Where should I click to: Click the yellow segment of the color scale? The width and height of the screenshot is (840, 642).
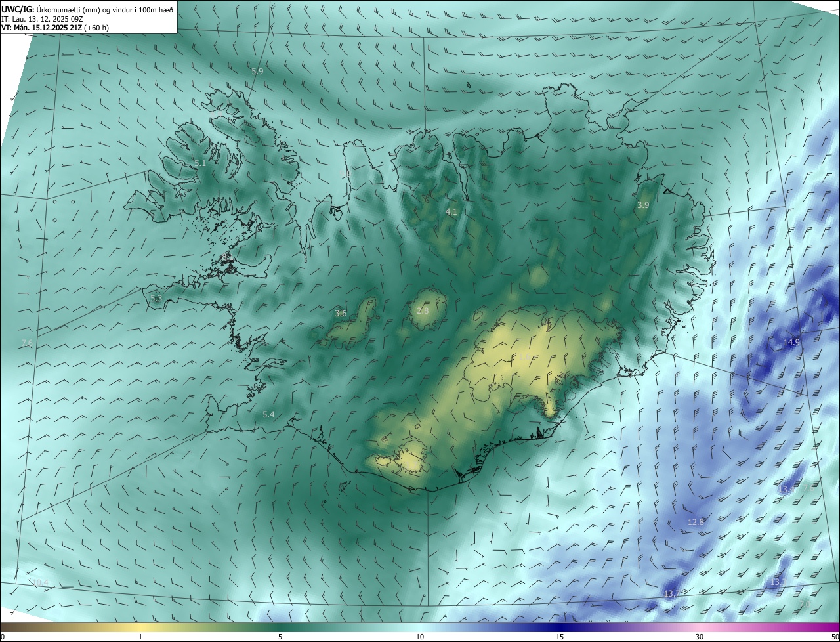[140, 627]
